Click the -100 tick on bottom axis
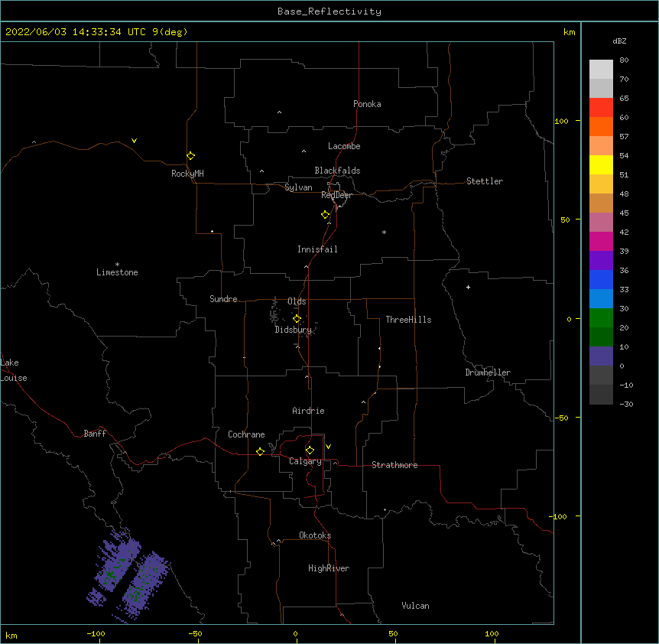659x644 pixels. [96, 633]
